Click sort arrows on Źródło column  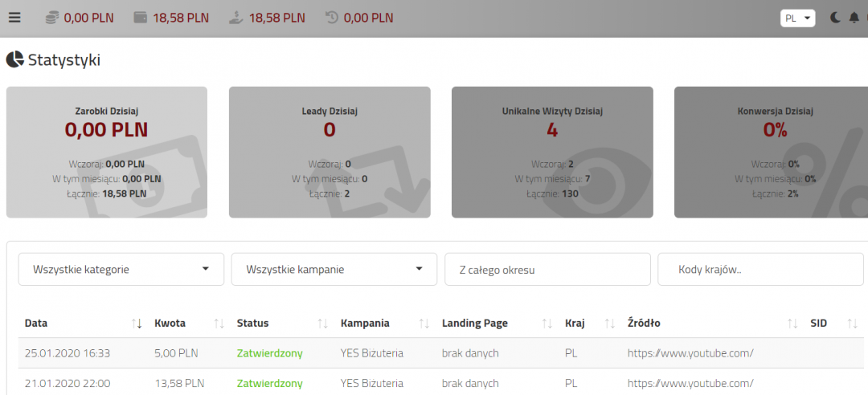[792, 324]
